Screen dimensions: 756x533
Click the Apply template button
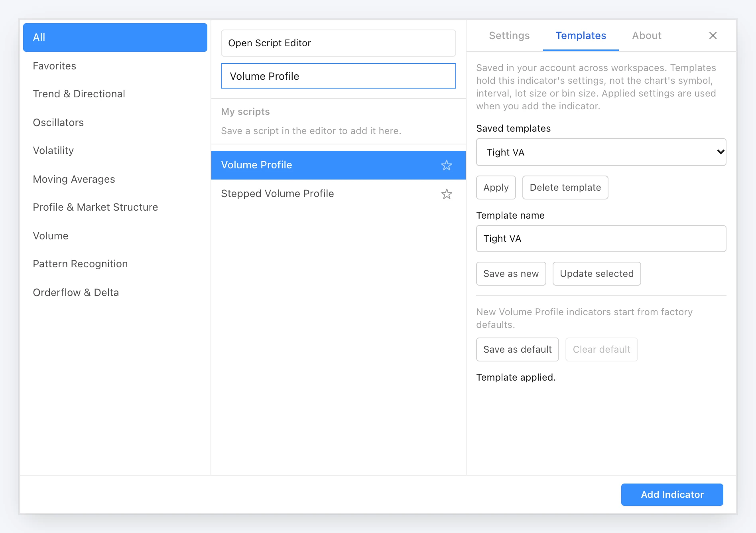(x=496, y=188)
